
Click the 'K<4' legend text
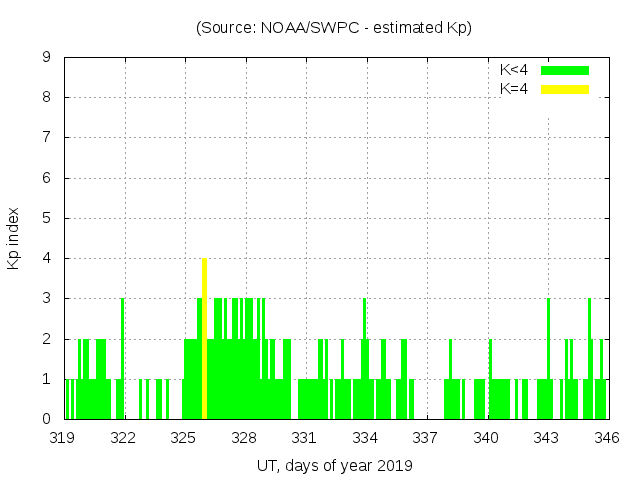[x=514, y=70]
